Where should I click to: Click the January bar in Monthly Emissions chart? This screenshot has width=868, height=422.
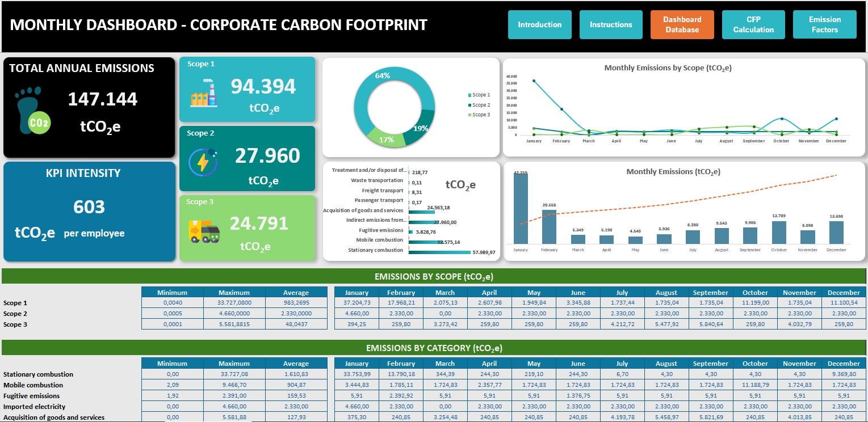click(x=521, y=208)
